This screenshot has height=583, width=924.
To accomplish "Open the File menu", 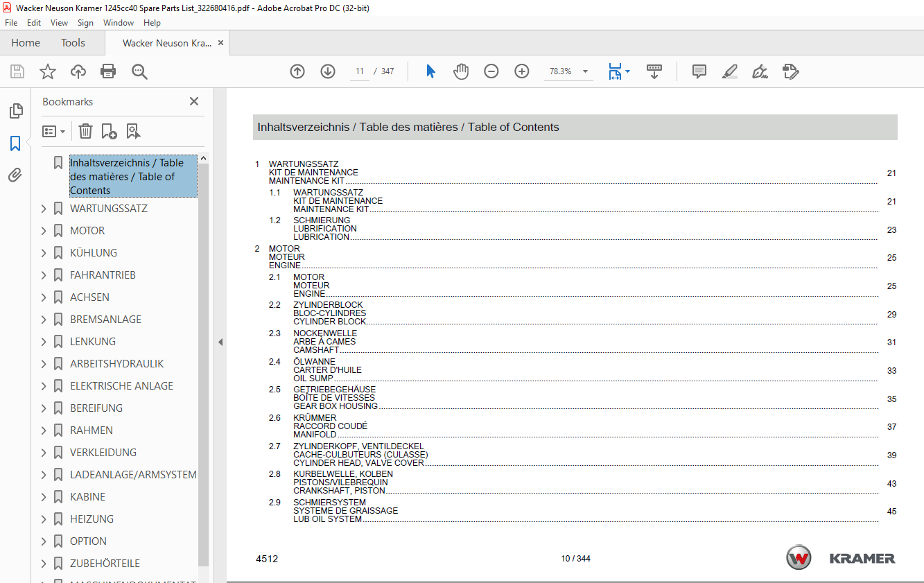I will point(11,23).
